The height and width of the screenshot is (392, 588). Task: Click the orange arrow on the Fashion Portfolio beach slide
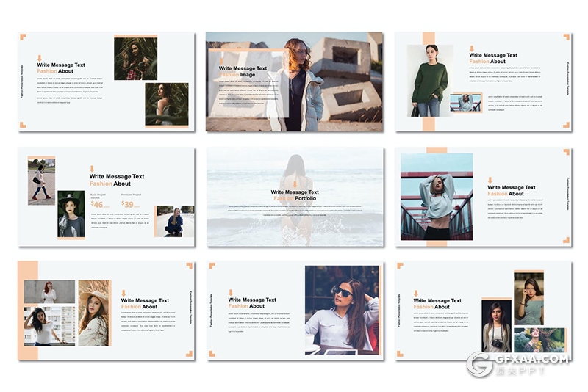pos(295,184)
